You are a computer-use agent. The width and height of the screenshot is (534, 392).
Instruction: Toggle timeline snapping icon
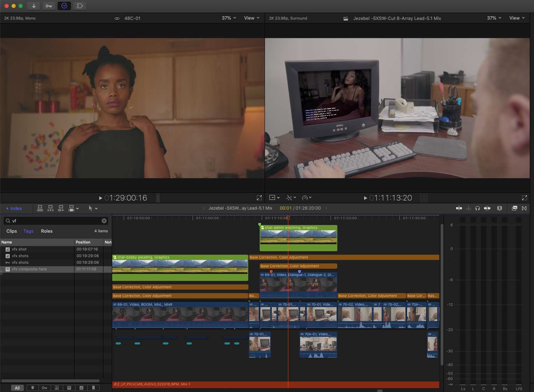point(487,208)
